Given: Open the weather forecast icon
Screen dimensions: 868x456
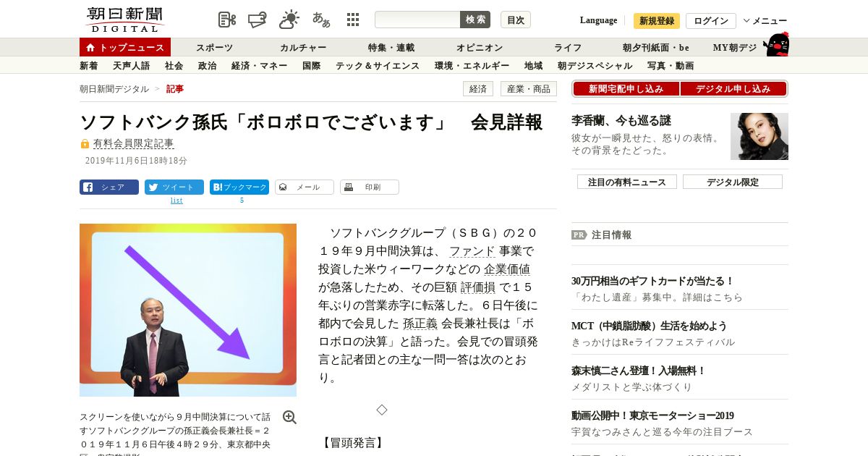Looking at the screenshot, I should (x=289, y=20).
